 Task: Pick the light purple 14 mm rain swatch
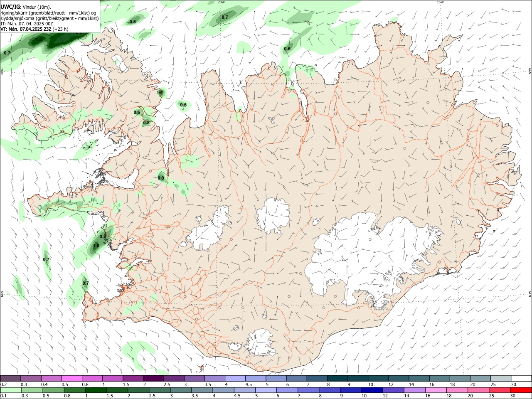click(x=414, y=390)
